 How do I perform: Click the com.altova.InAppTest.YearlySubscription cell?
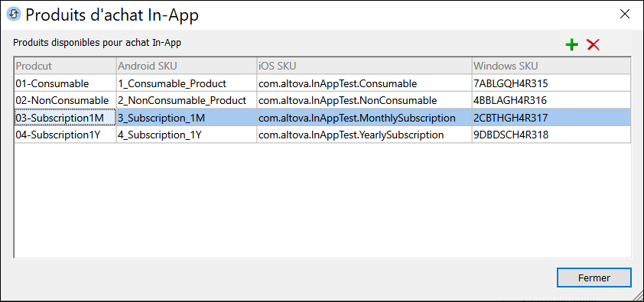click(364, 135)
